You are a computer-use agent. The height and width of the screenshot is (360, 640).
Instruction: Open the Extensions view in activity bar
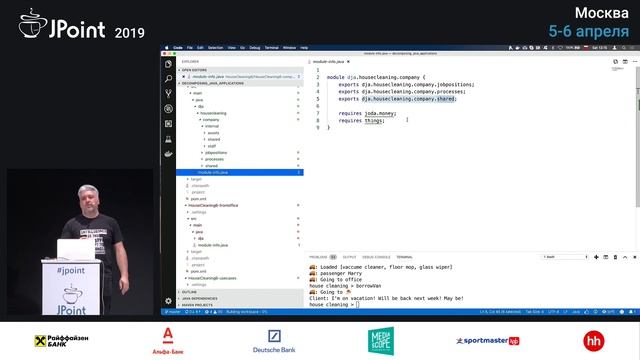[x=168, y=124]
